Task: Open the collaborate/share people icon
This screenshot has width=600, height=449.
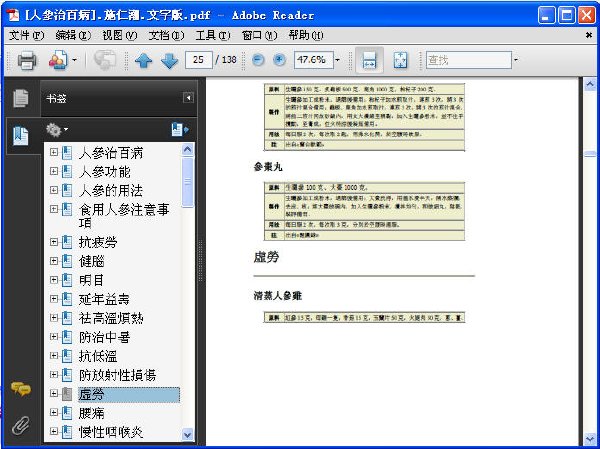Action: click(58, 60)
